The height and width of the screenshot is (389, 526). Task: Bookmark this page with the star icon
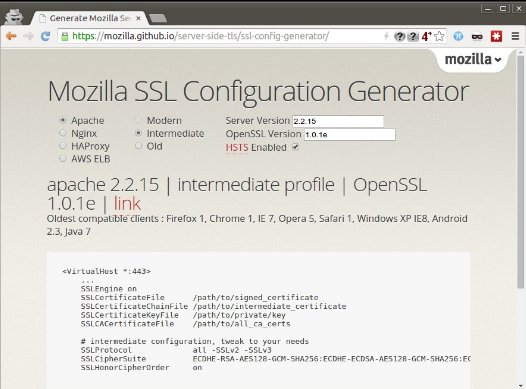[439, 36]
